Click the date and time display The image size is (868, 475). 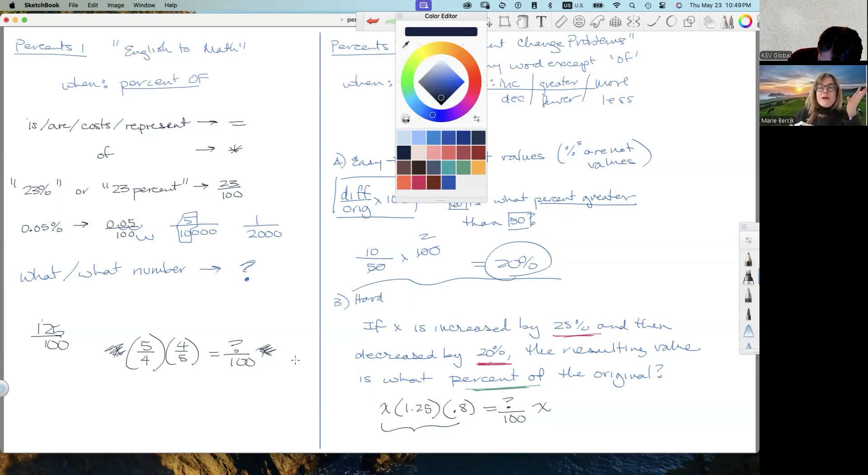coord(720,5)
